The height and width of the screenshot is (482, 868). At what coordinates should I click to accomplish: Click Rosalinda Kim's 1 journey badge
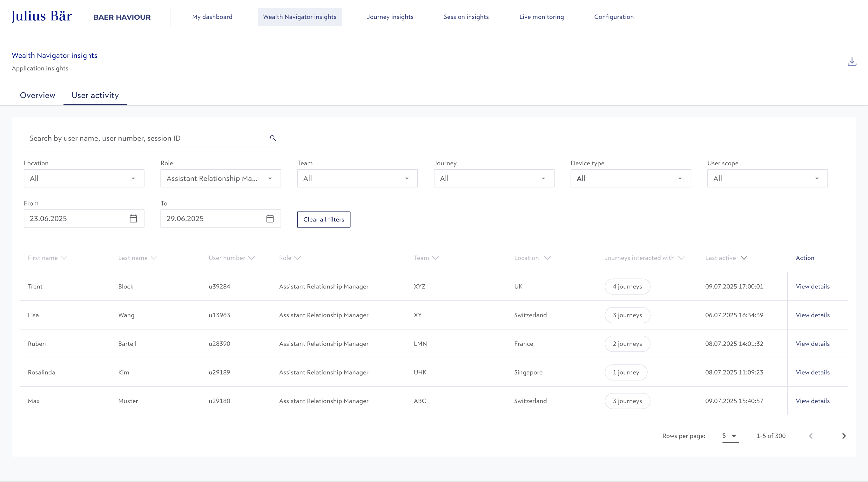click(626, 372)
